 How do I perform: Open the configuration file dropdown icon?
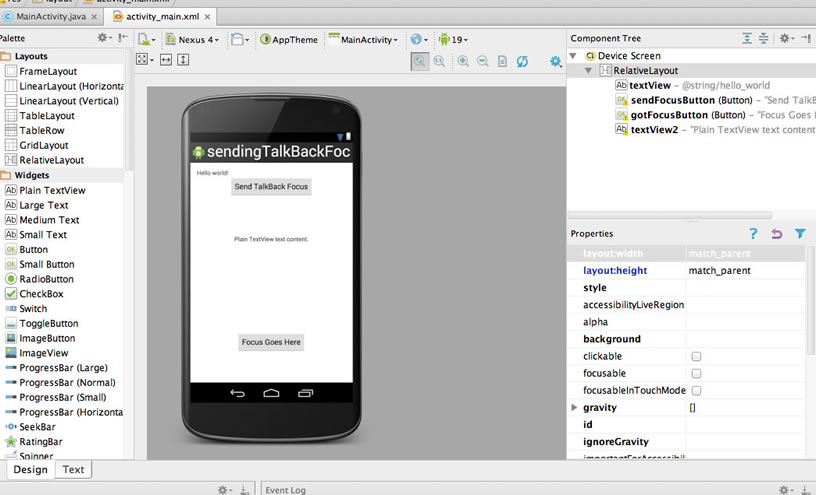(146, 40)
